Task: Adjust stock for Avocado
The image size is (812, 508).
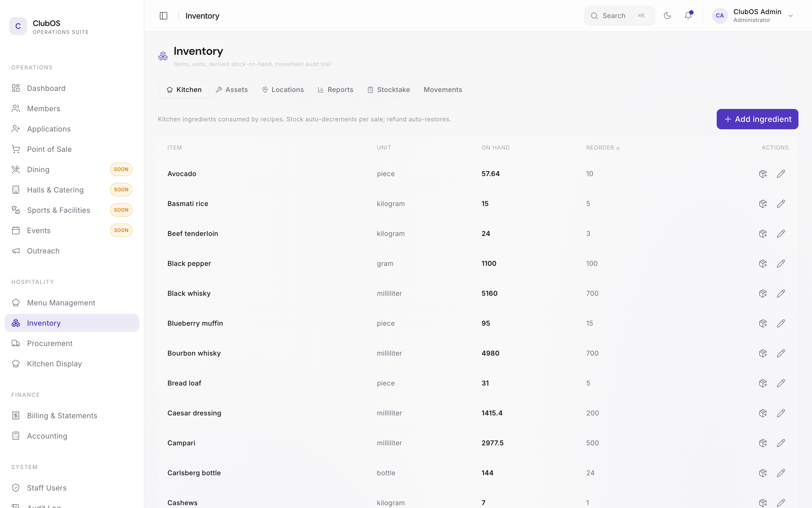Action: [763, 174]
